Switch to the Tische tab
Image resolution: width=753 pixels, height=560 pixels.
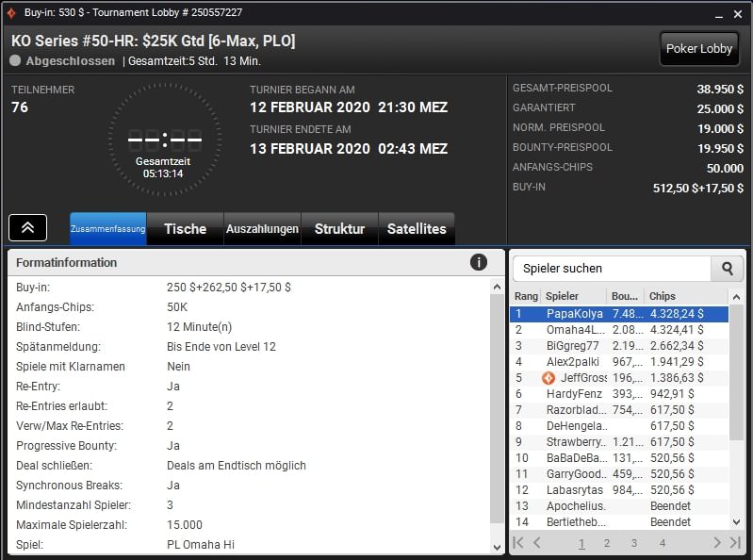185,229
